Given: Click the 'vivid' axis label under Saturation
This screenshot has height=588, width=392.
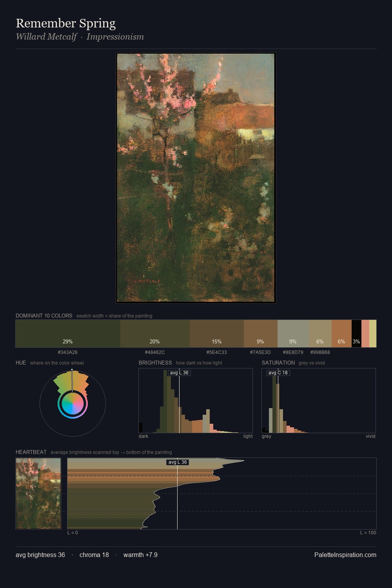Looking at the screenshot, I should pyautogui.click(x=370, y=436).
